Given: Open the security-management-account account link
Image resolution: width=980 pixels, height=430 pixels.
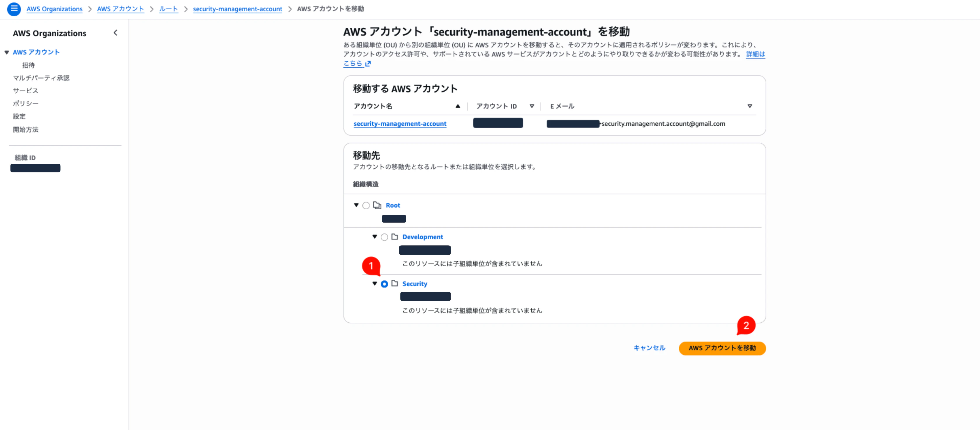Looking at the screenshot, I should (x=400, y=124).
